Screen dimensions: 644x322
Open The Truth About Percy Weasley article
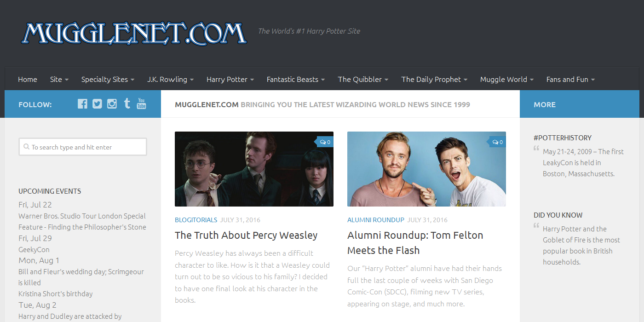(x=246, y=235)
